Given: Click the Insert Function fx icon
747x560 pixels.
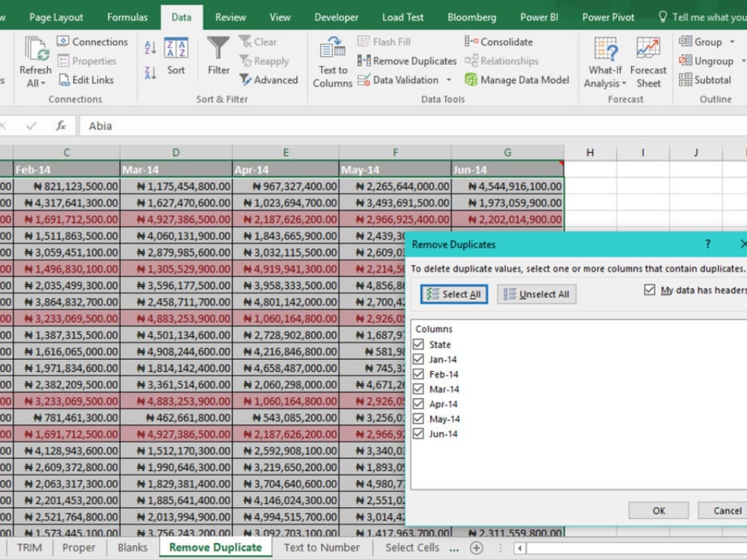Looking at the screenshot, I should click(x=61, y=125).
